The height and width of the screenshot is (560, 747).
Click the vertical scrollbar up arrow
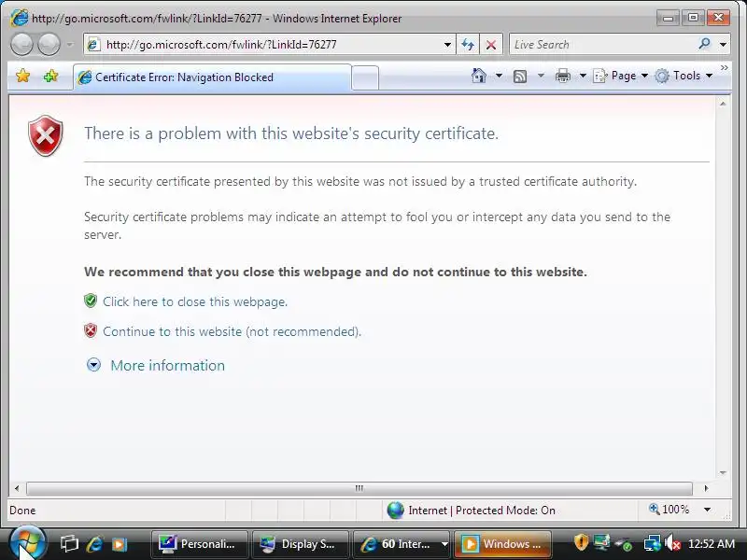pos(723,104)
